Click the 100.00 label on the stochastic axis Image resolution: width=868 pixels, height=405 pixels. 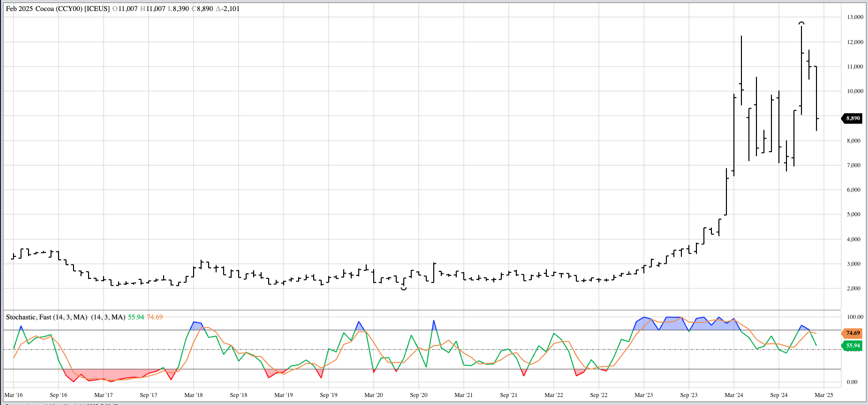click(x=854, y=317)
